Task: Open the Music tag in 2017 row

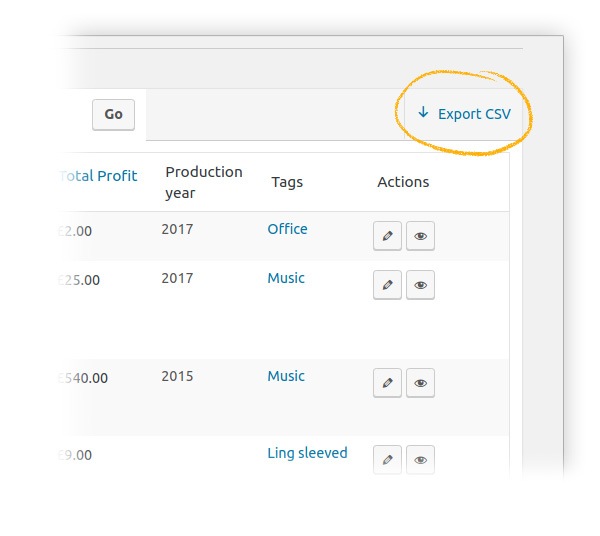Action: point(286,278)
